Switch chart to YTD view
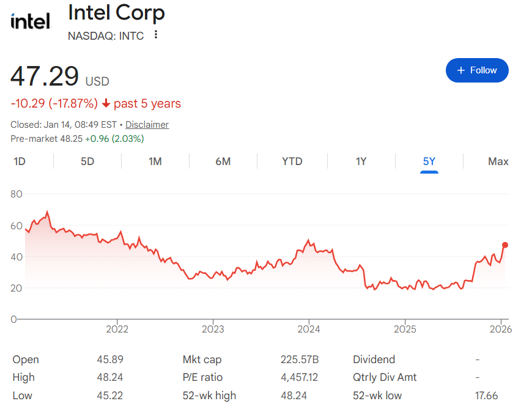The height and width of the screenshot is (420, 521). click(x=292, y=161)
